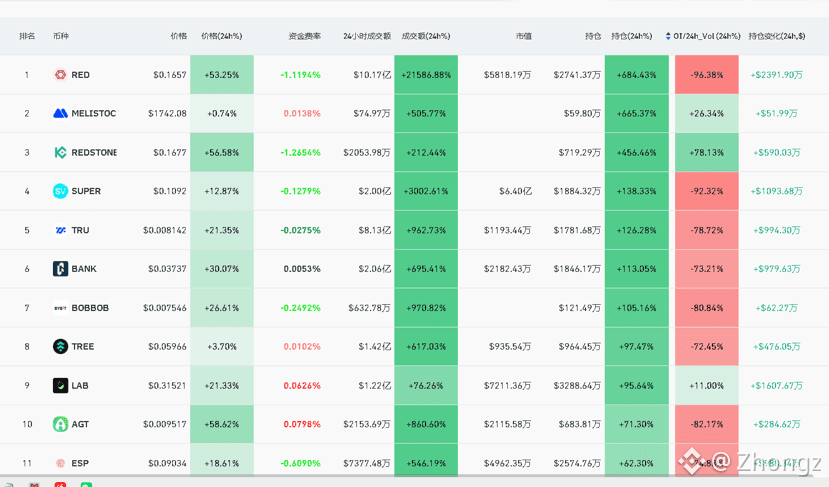Sort by the OI/24h_Vol (24h%) column header

pyautogui.click(x=706, y=36)
